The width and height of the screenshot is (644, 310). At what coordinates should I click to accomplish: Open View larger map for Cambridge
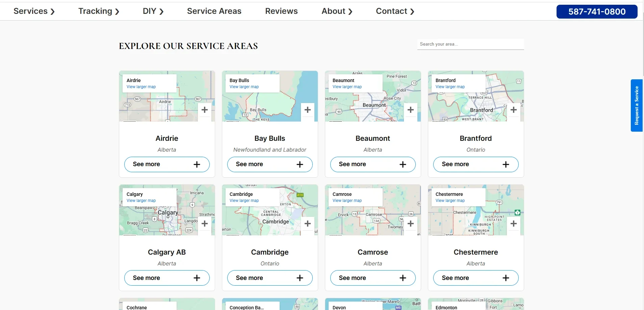pyautogui.click(x=244, y=201)
